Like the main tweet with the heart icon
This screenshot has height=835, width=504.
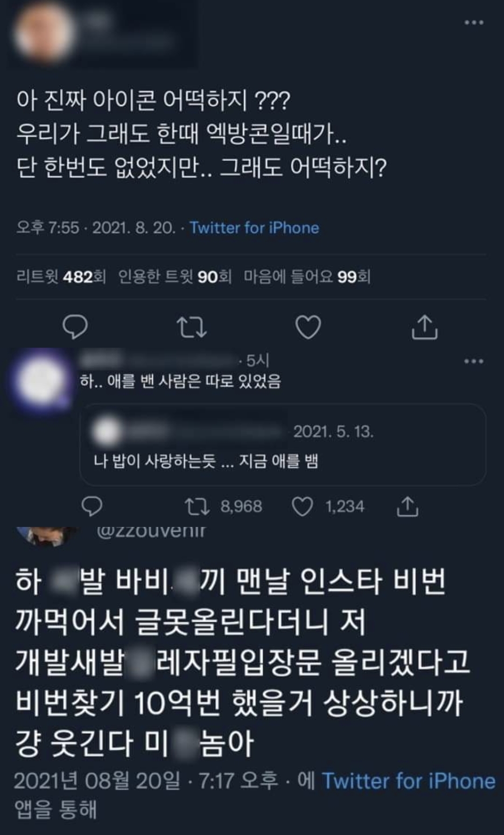tap(308, 327)
